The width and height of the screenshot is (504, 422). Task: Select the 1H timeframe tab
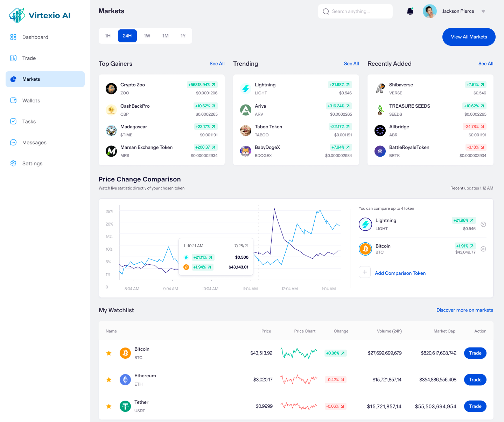click(x=108, y=36)
